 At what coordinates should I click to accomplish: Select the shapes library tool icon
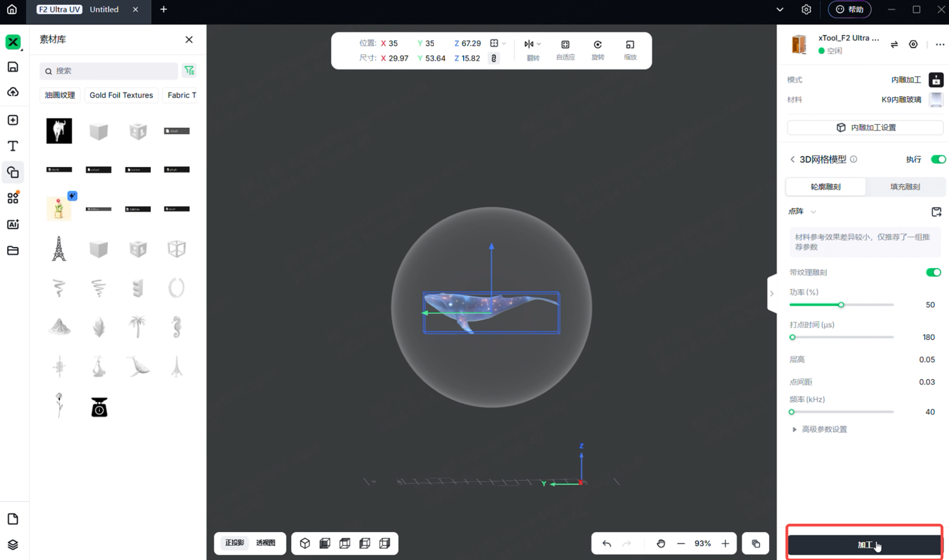13,172
